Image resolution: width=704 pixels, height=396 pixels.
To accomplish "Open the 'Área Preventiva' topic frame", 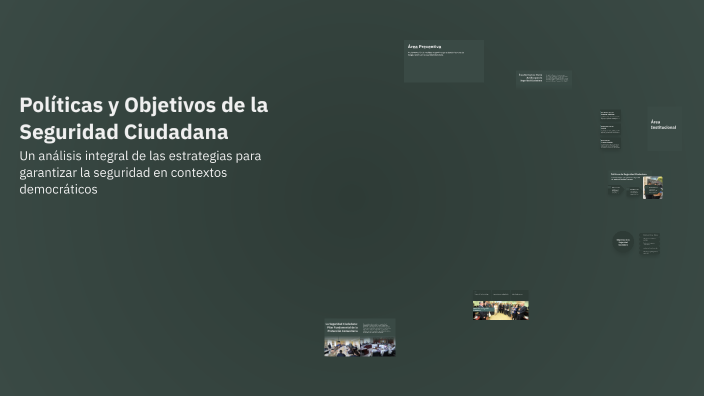I will pos(444,61).
